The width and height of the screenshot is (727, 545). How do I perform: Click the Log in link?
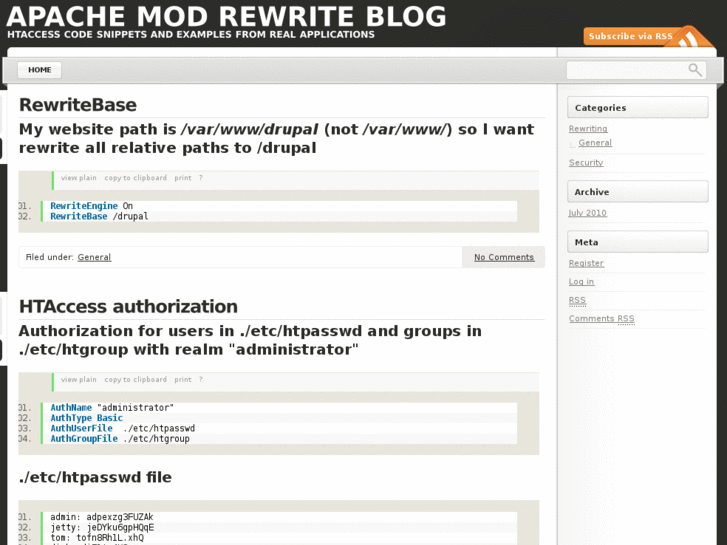pyautogui.click(x=581, y=282)
